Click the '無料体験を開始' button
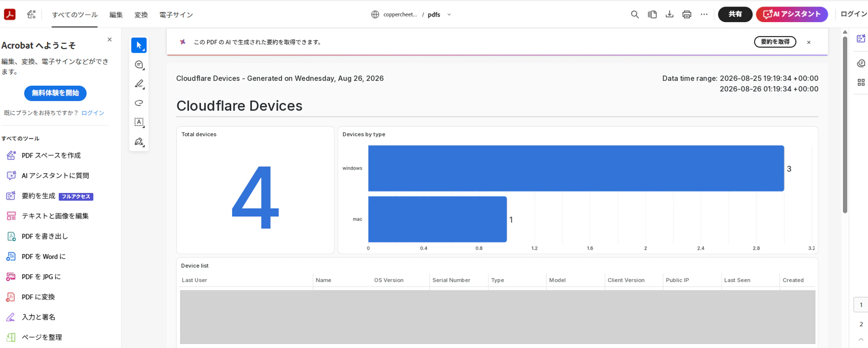Viewport: 868px width, 348px height. click(55, 93)
